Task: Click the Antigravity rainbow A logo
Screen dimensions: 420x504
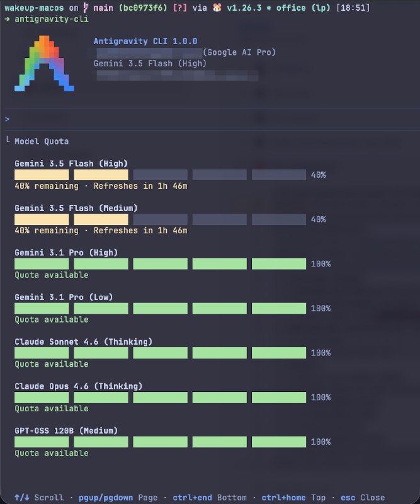Action: tap(44, 64)
